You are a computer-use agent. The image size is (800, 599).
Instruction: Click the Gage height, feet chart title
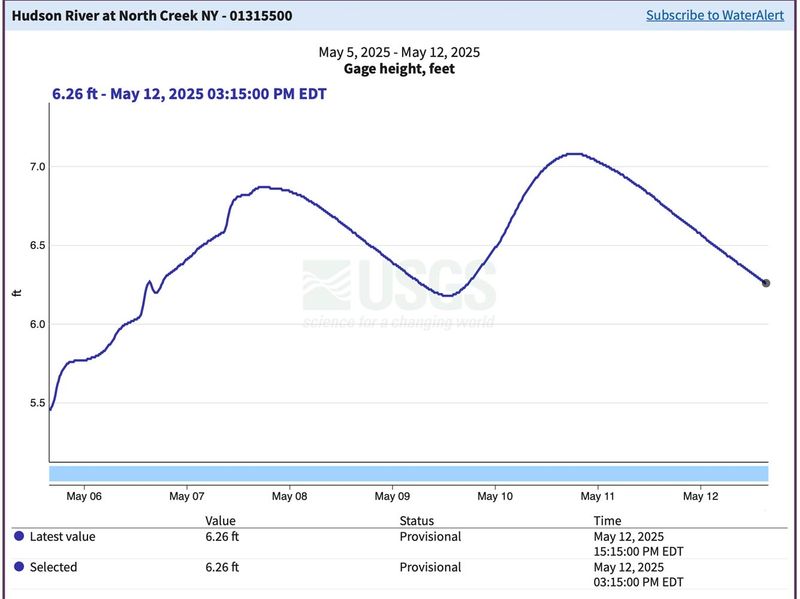coord(399,68)
